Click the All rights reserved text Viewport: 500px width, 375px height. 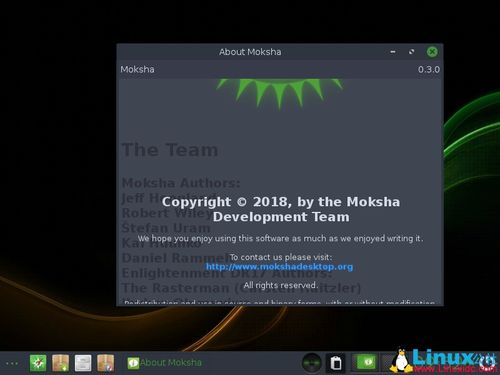[280, 285]
